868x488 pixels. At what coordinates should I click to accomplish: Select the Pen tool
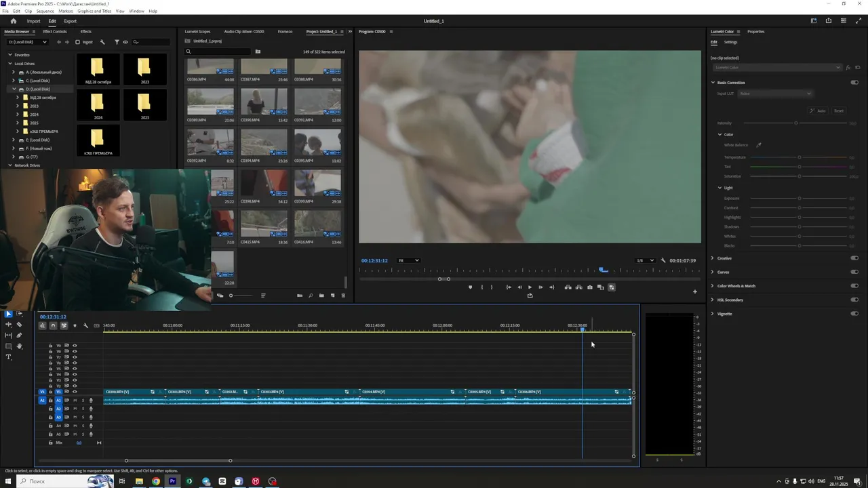tap(19, 335)
